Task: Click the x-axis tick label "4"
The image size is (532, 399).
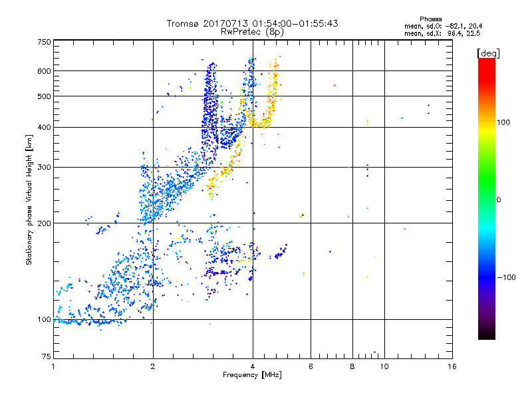Action: coord(253,366)
